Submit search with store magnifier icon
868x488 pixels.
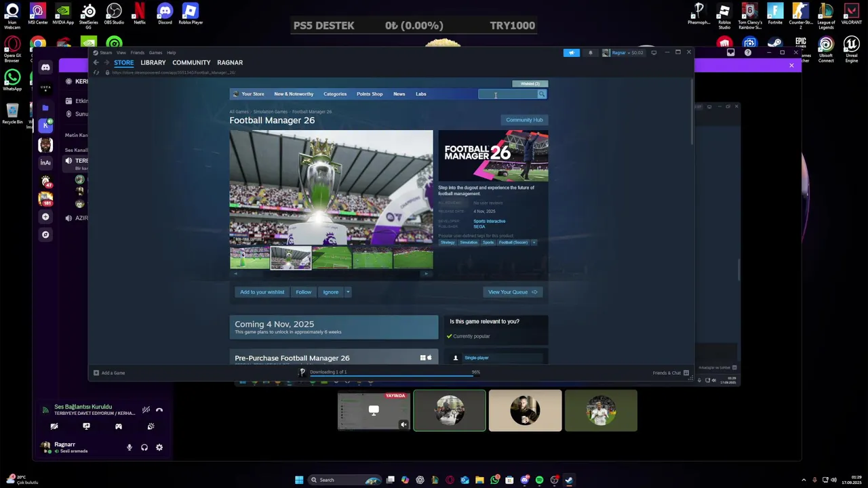pos(541,94)
